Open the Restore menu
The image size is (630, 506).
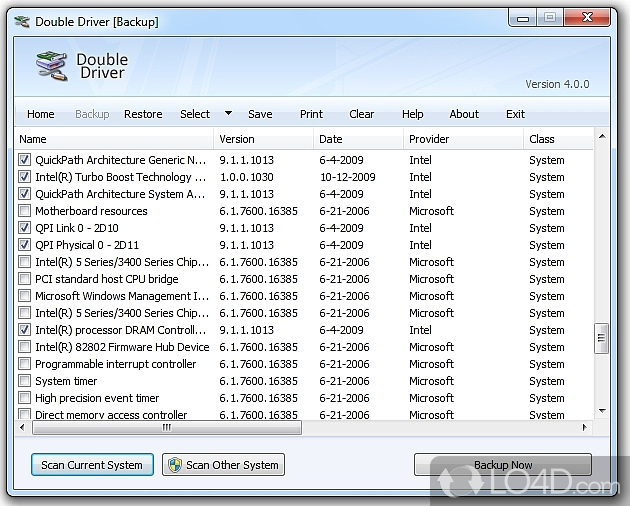[143, 114]
